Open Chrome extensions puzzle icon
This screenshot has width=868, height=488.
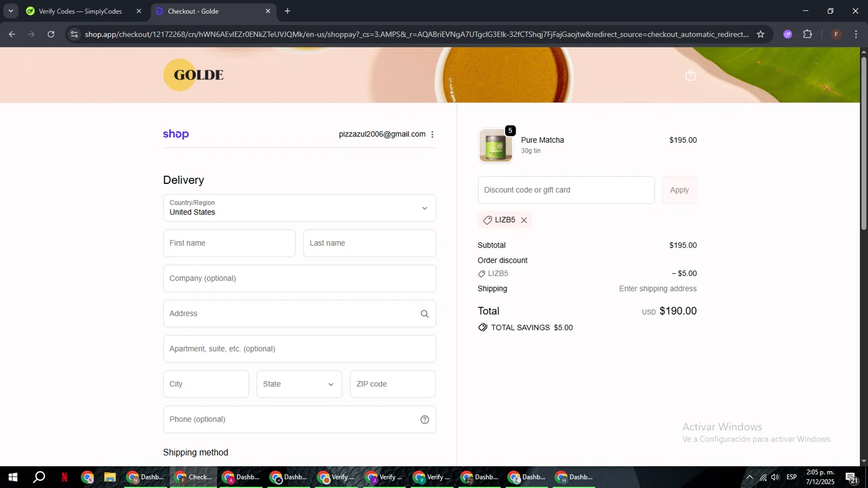[x=808, y=34]
